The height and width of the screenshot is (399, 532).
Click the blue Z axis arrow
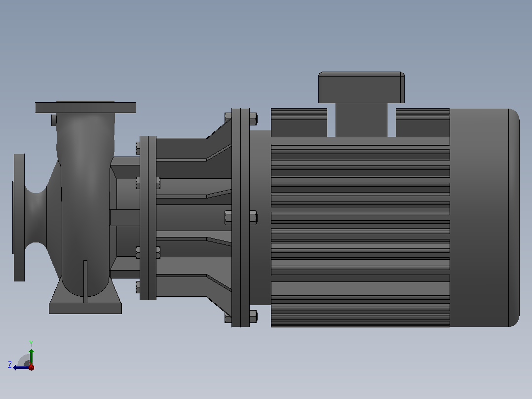point(21,367)
